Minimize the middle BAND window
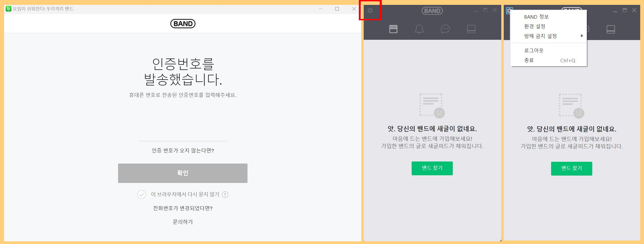This screenshot has width=644, height=244. click(x=476, y=11)
